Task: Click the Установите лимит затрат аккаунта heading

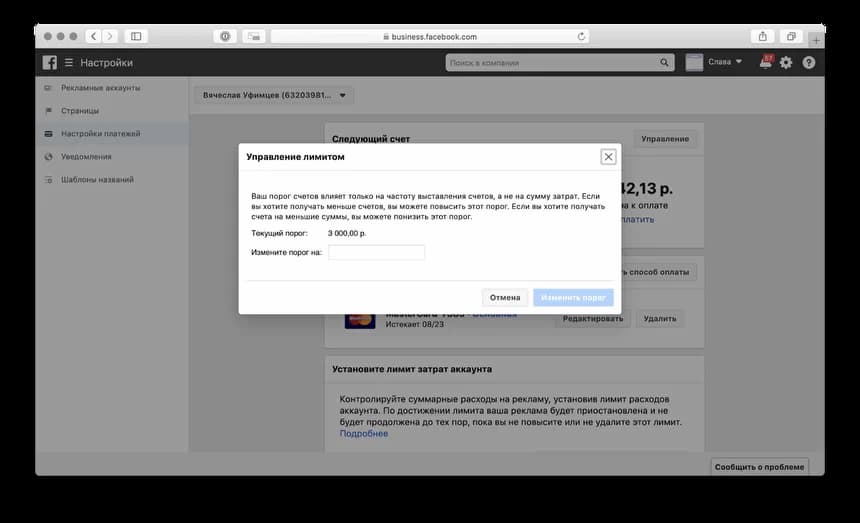Action: 412,369
